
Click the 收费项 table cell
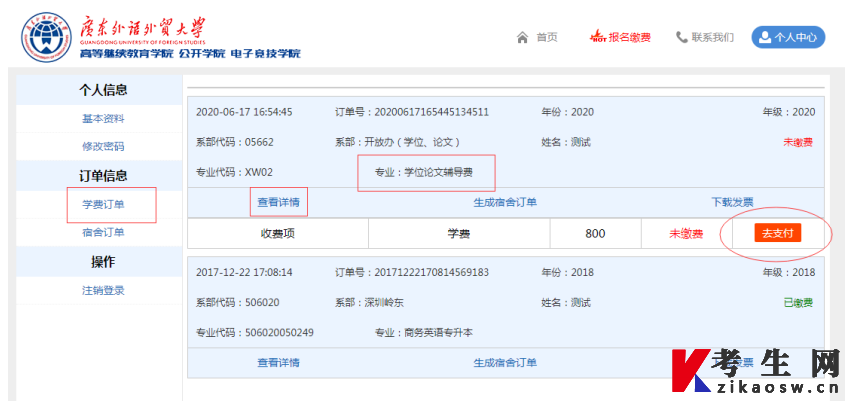point(277,234)
